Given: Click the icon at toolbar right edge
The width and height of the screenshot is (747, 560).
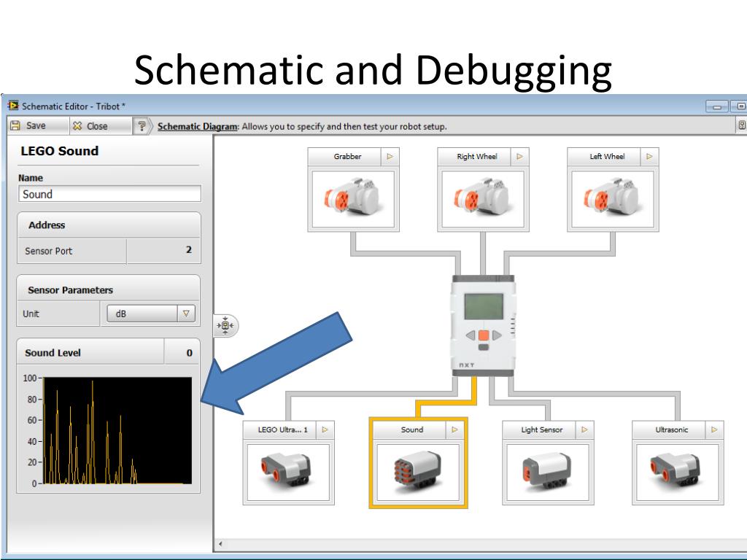Looking at the screenshot, I should pos(742,125).
